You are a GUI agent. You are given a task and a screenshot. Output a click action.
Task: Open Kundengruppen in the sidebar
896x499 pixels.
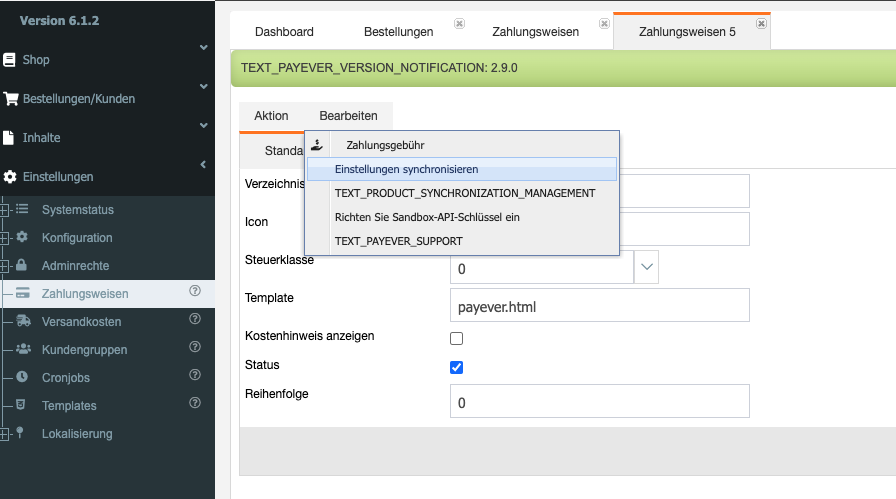(x=85, y=350)
